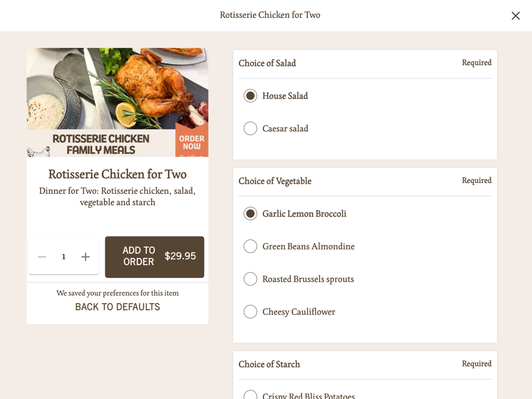Close the Rotisserie Chicken for Two dialog
The image size is (532, 399).
[516, 15]
